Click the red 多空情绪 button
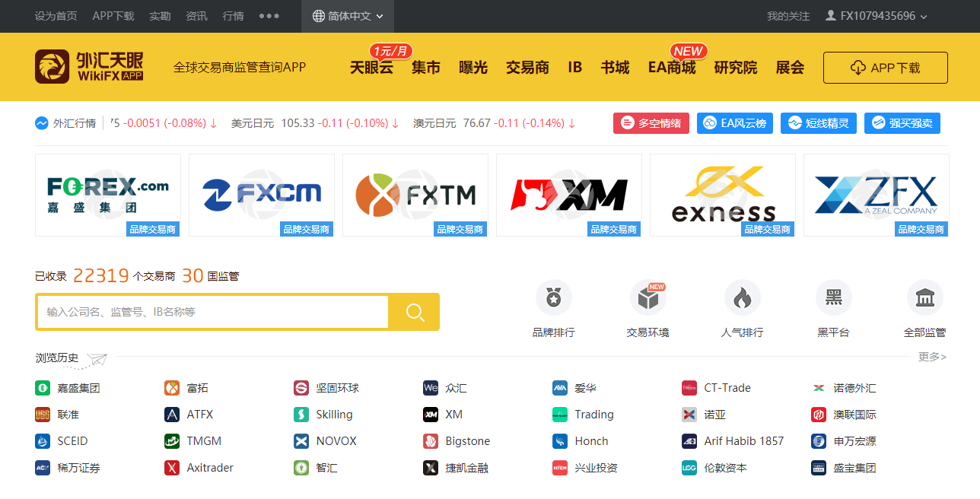 click(651, 123)
